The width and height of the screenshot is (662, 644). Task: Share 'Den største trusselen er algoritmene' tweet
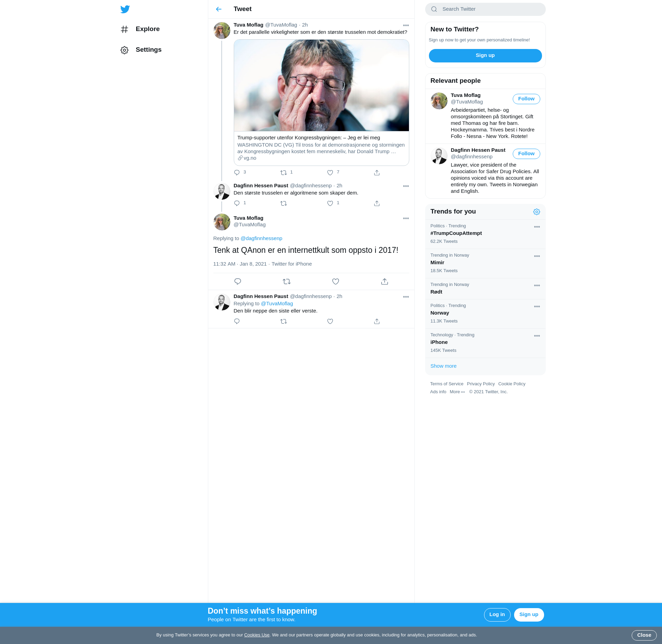[x=377, y=203]
